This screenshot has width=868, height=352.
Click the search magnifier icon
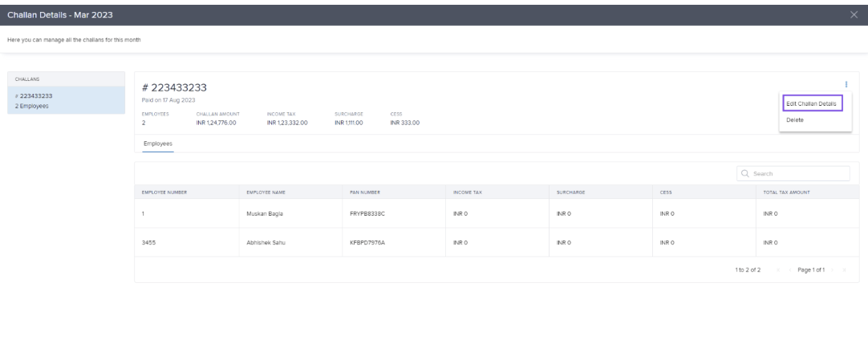pos(745,174)
